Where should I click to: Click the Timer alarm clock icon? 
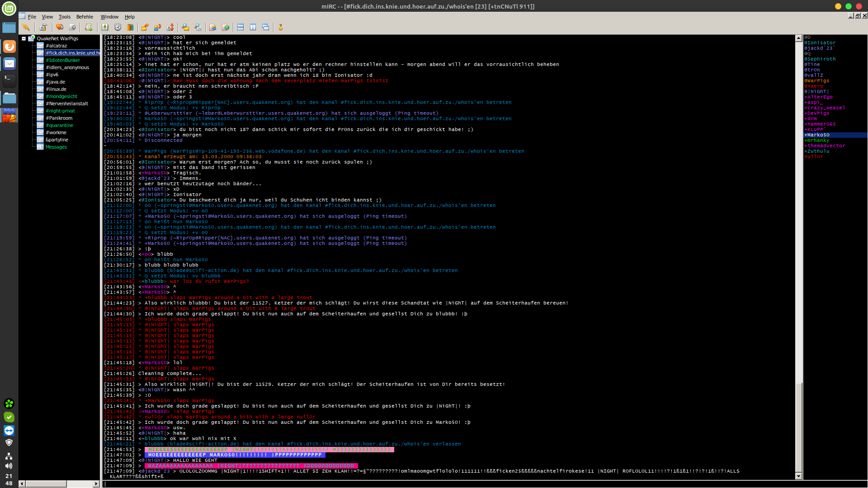118,27
